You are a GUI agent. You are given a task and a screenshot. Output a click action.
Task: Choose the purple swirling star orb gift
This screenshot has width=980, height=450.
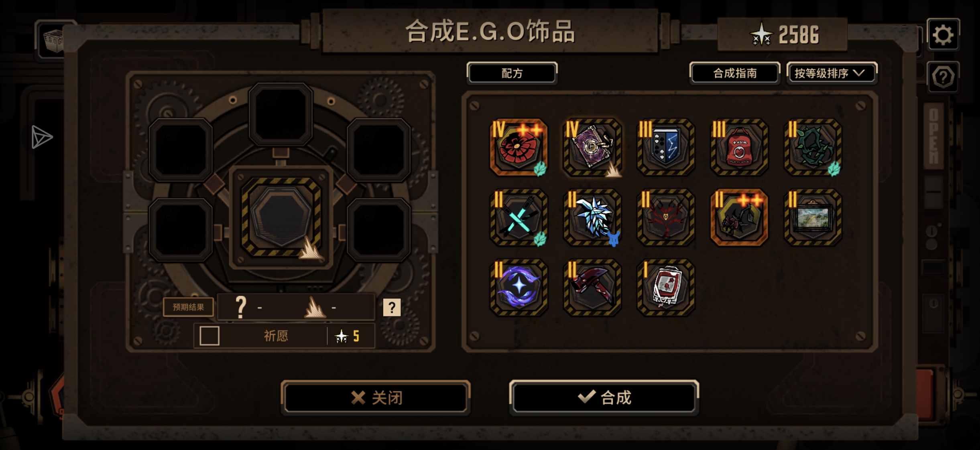(518, 287)
